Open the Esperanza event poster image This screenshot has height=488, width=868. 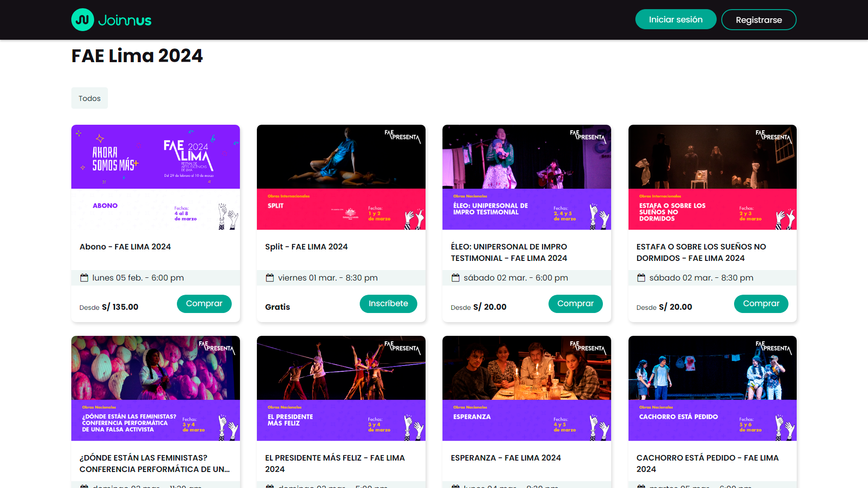[x=527, y=388]
